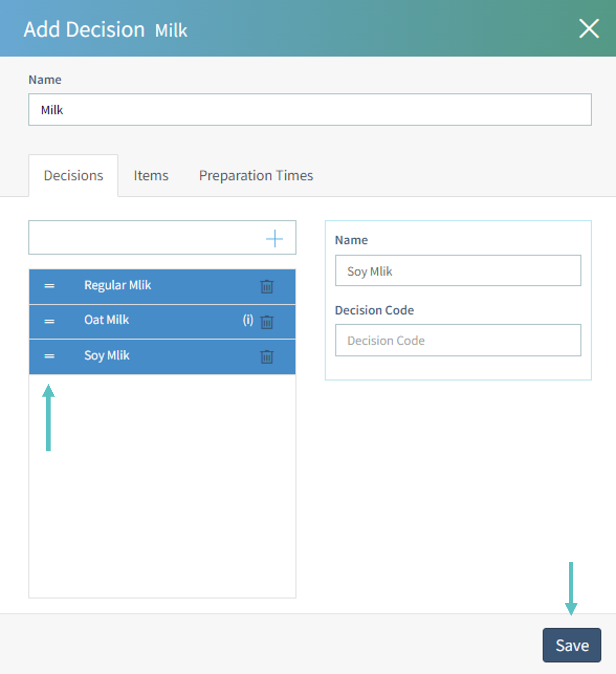The image size is (616, 674).
Task: Close the Add Decision dialog
Action: tap(589, 28)
